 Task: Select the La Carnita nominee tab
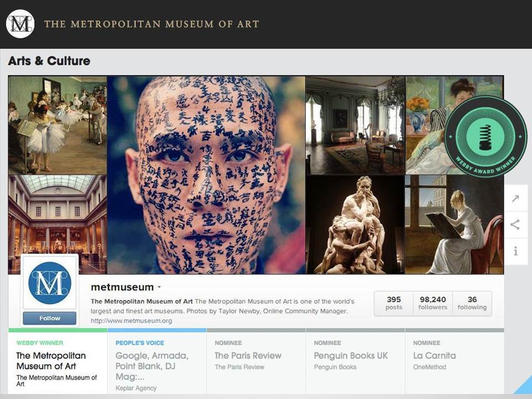pyautogui.click(x=454, y=361)
